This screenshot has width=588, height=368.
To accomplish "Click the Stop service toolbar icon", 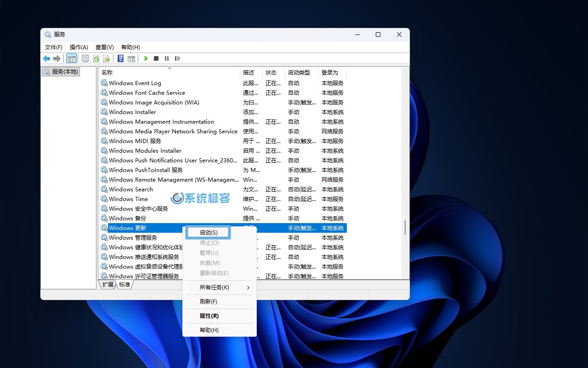I will coord(156,58).
